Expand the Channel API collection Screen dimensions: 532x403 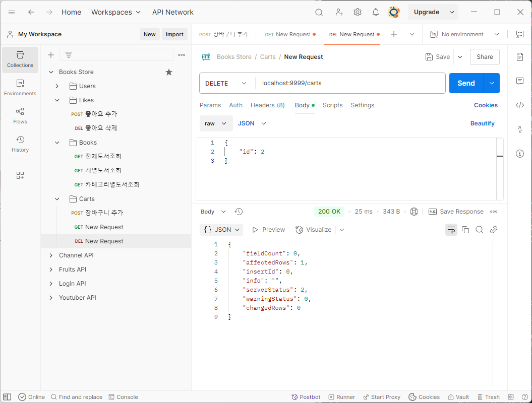click(x=51, y=255)
